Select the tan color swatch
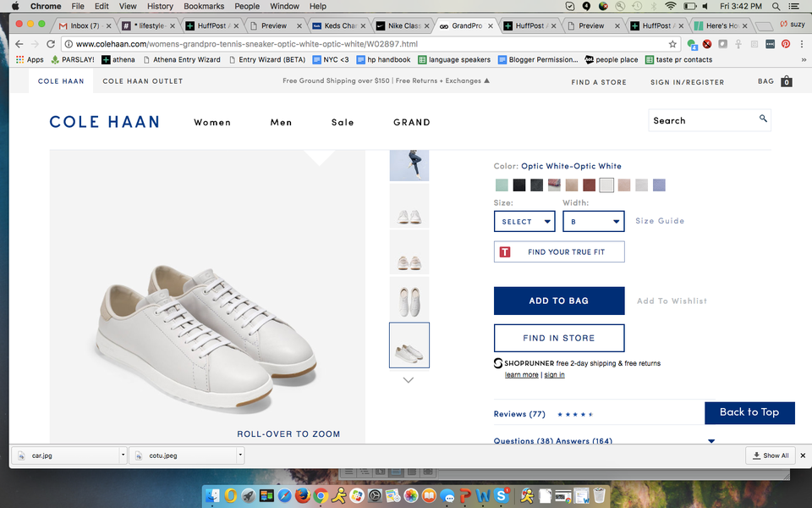 point(572,185)
